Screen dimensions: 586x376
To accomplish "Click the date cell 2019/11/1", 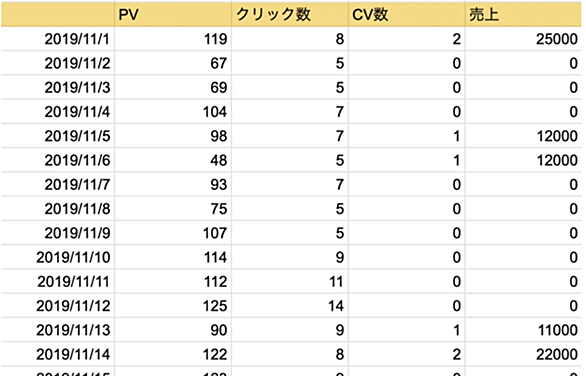I will tap(58, 39).
